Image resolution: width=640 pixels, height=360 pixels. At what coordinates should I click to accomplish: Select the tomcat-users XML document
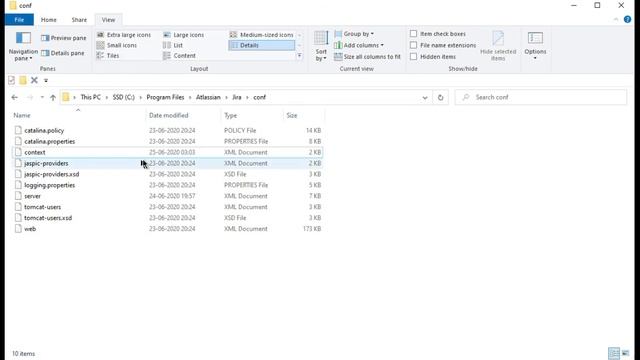(x=167, y=207)
